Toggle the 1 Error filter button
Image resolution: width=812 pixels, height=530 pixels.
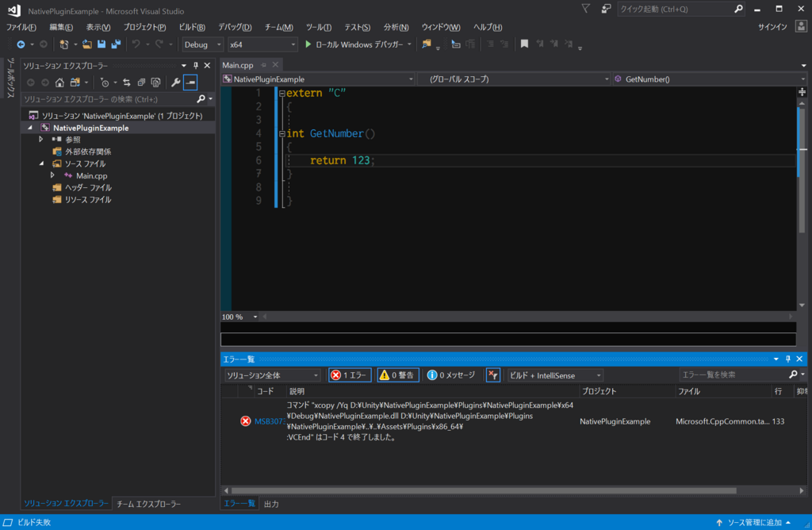350,375
